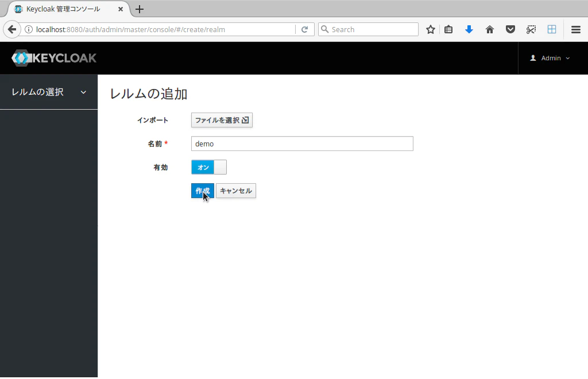The width and height of the screenshot is (588, 379).
Task: Click the インポート label
Action: tap(153, 121)
